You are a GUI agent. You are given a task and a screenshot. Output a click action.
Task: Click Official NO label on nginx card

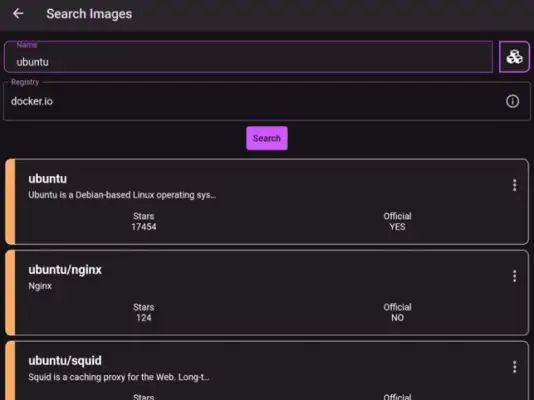397,313
